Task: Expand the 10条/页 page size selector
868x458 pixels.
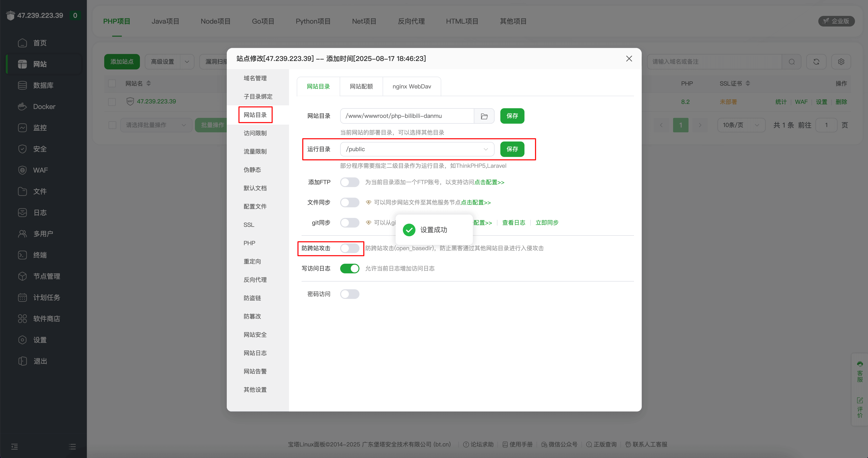Action: 741,125
